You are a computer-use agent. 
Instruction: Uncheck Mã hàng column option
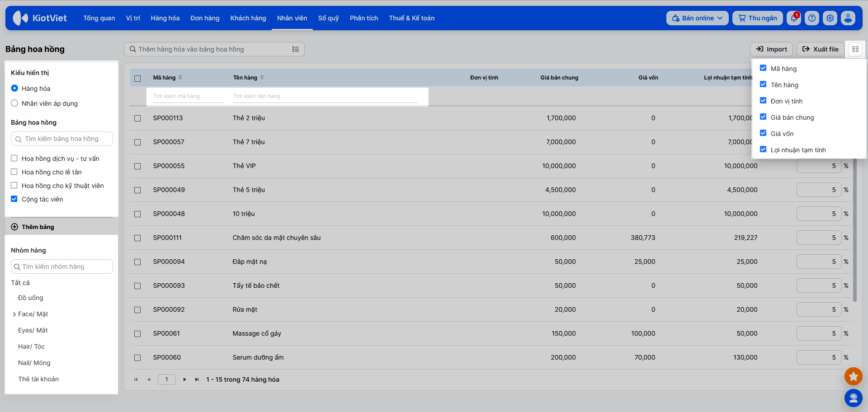(x=763, y=68)
